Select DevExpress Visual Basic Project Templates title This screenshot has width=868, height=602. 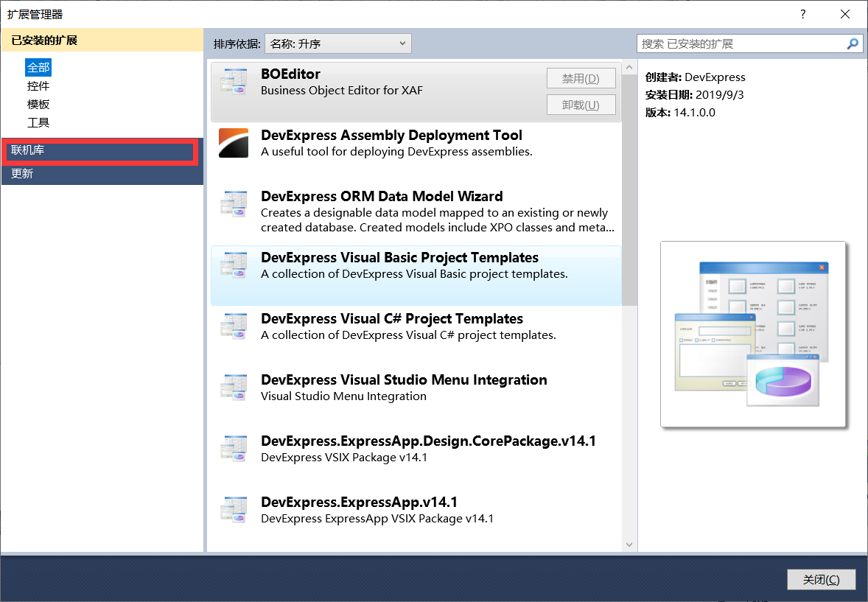pyautogui.click(x=399, y=257)
